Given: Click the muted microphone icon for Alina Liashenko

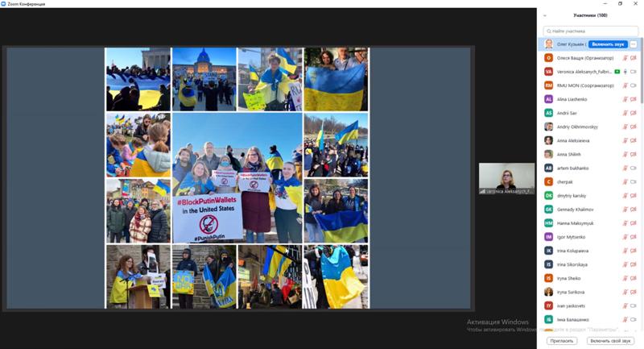Looking at the screenshot, I should (625, 99).
